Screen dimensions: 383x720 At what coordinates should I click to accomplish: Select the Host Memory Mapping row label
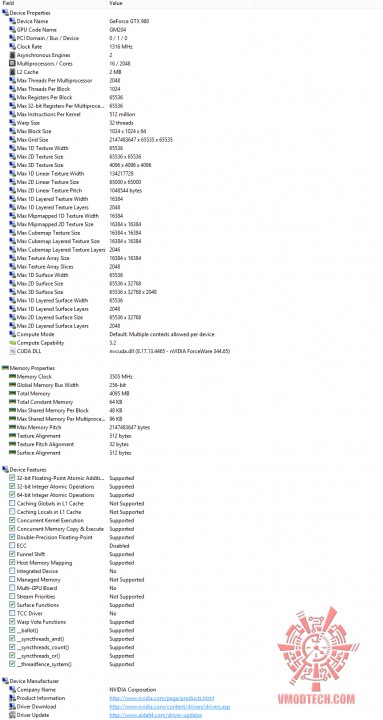pyautogui.click(x=44, y=562)
